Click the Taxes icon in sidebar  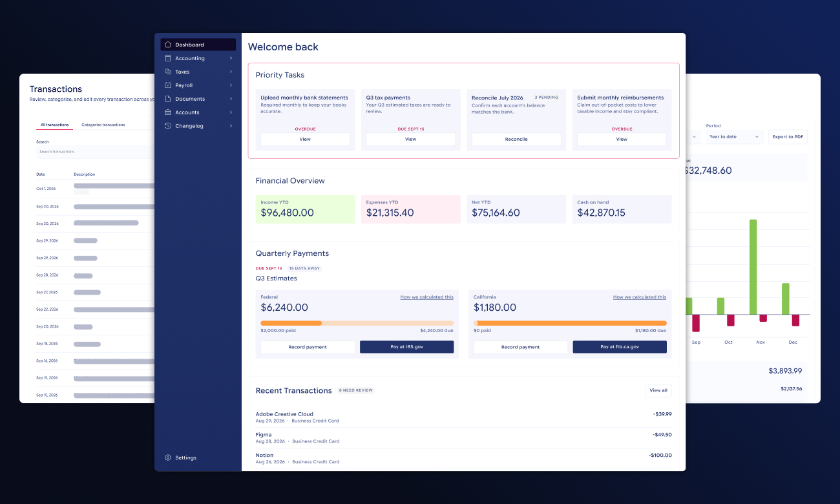click(x=168, y=72)
